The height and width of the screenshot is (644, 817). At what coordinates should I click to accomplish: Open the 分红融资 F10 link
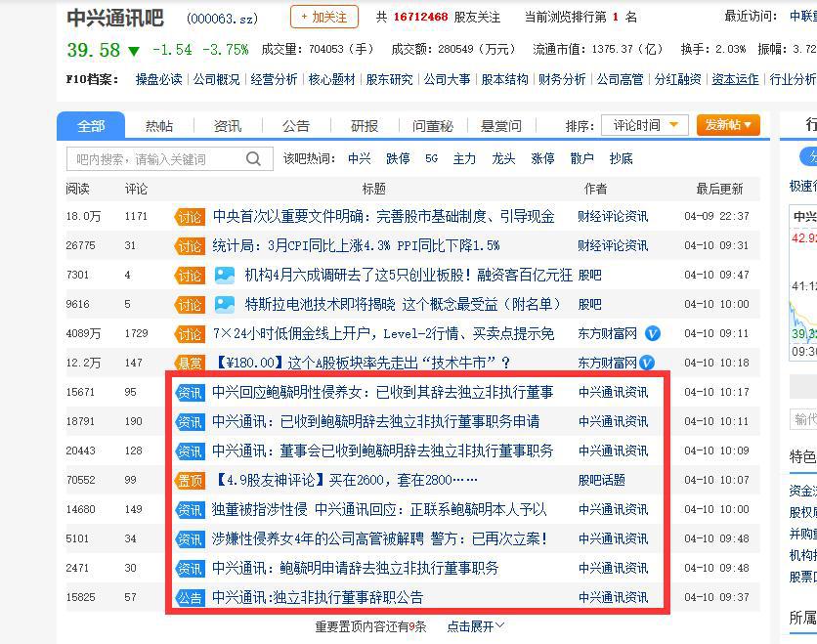pos(677,79)
